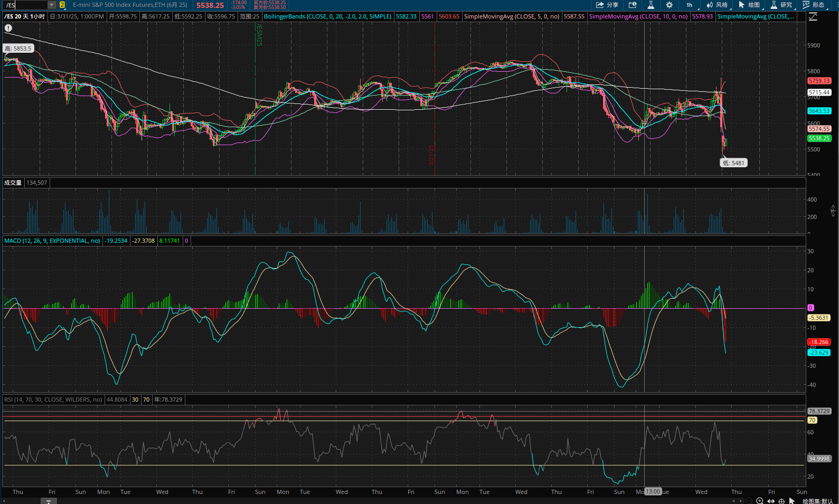Click the E-mini S&P 500 Index Futures description
Screen dimensions: 839x504
pyautogui.click(x=130, y=5)
